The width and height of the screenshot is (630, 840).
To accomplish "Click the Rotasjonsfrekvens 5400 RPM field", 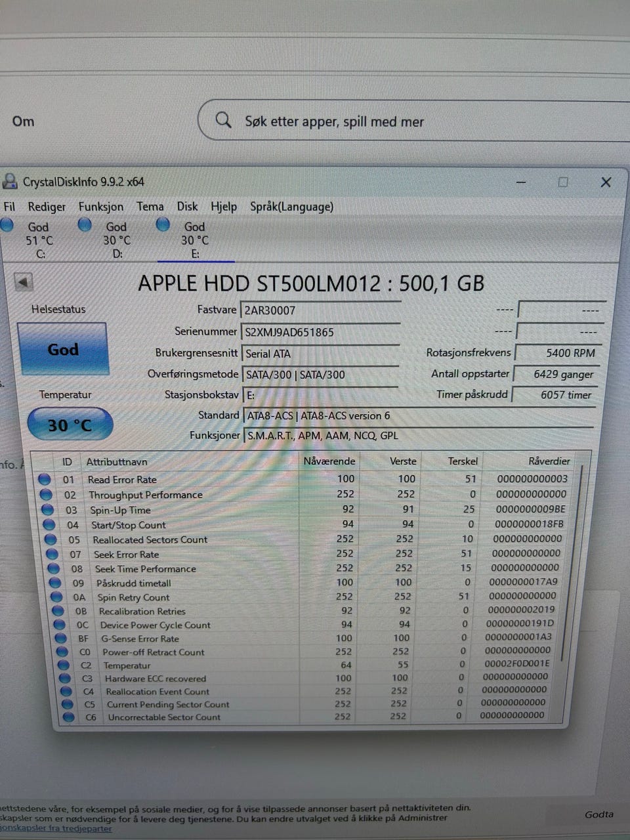I will pyautogui.click(x=556, y=352).
